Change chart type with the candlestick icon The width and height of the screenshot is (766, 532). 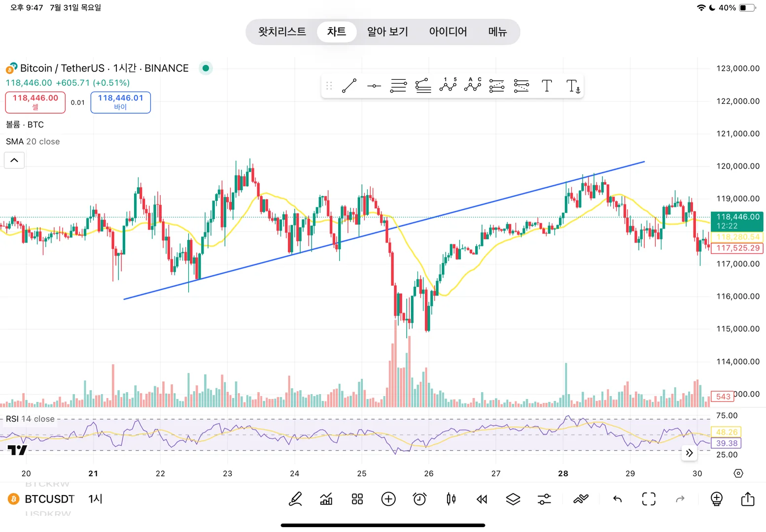(451, 499)
